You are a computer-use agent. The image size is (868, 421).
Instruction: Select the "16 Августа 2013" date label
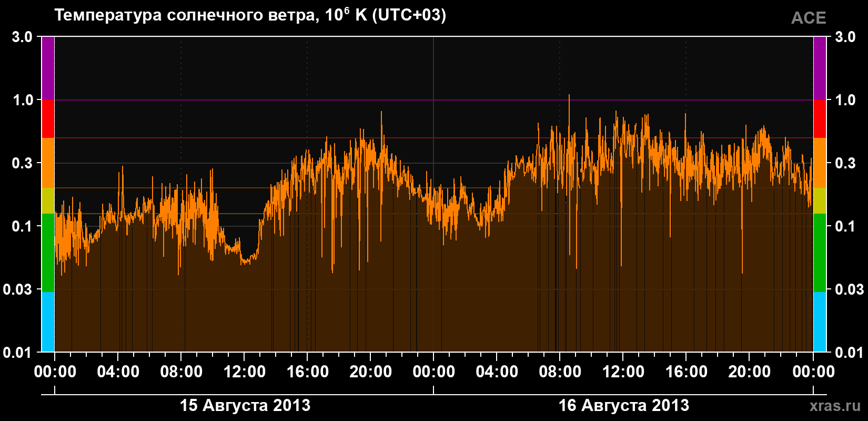[x=623, y=405]
